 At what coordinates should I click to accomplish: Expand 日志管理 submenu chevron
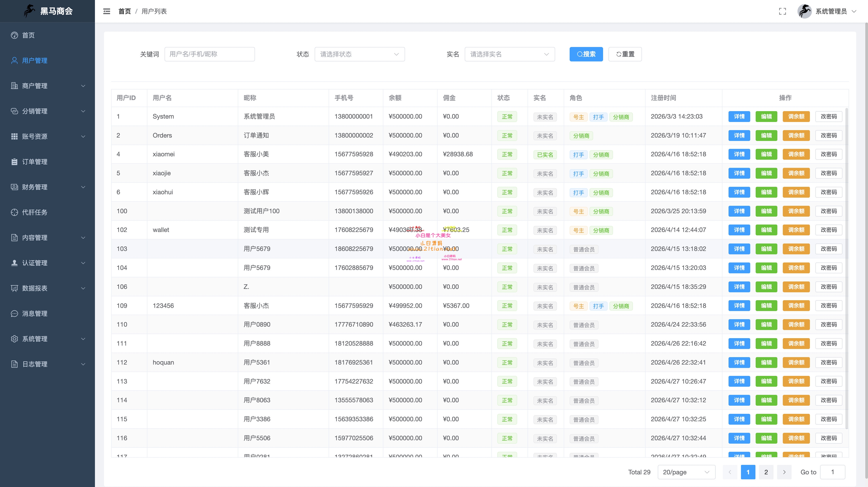click(x=83, y=364)
